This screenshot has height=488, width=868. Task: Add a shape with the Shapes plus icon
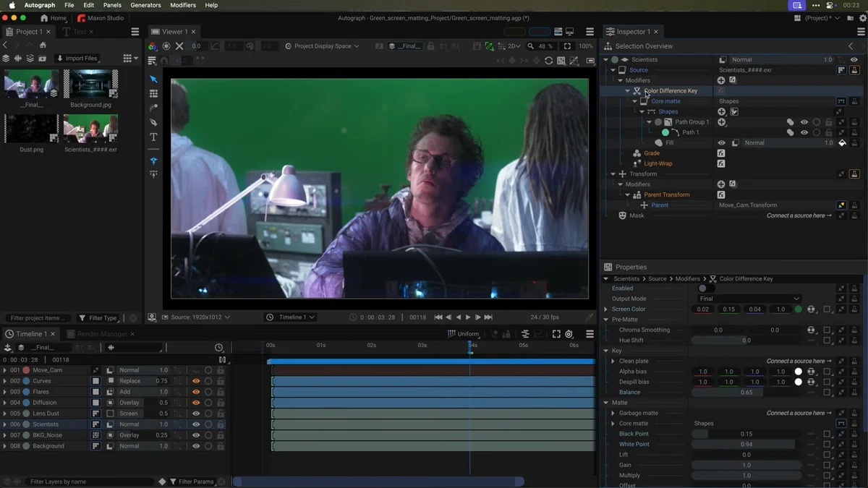(721, 112)
